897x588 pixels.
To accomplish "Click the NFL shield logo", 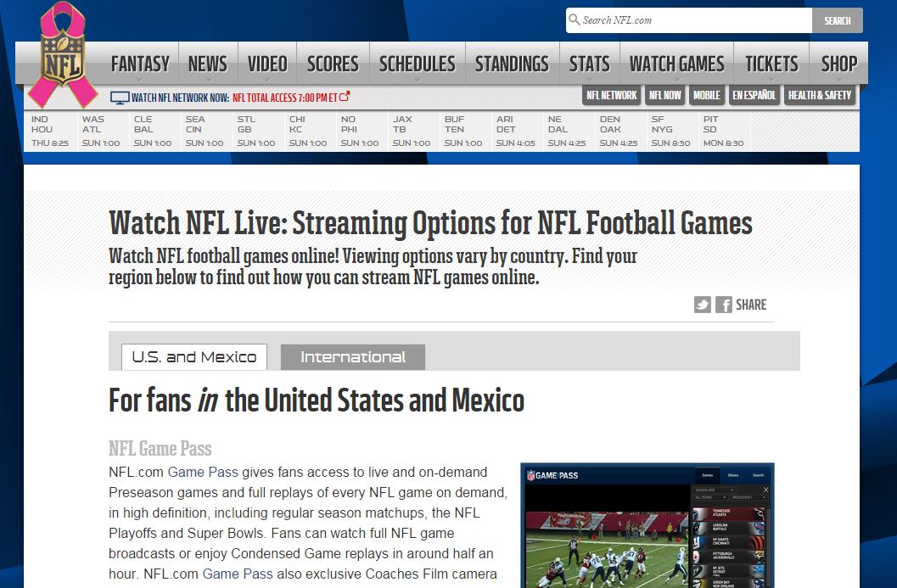I will (x=62, y=55).
